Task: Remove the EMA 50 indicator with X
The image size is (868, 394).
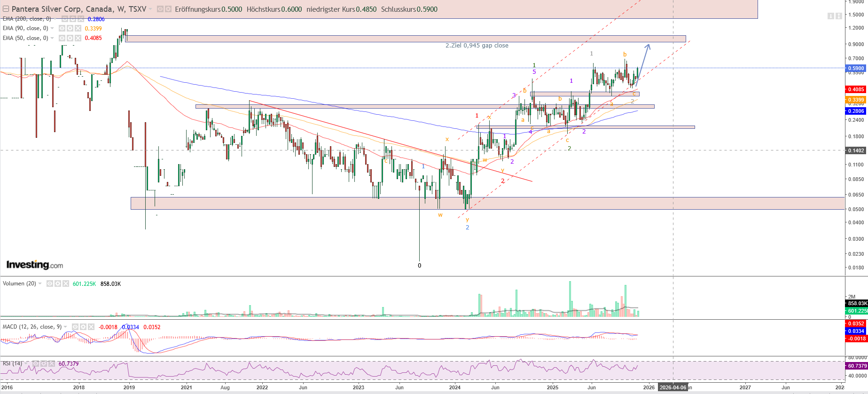Action: click(78, 38)
